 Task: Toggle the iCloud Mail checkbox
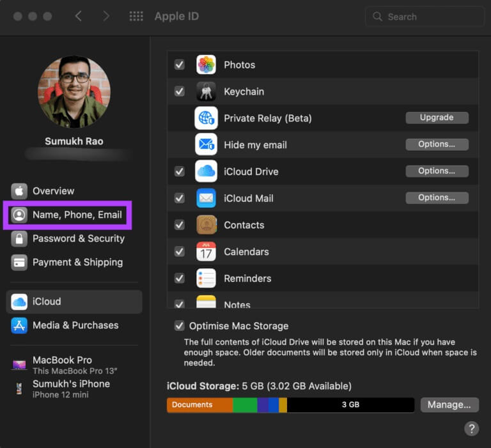coord(180,198)
